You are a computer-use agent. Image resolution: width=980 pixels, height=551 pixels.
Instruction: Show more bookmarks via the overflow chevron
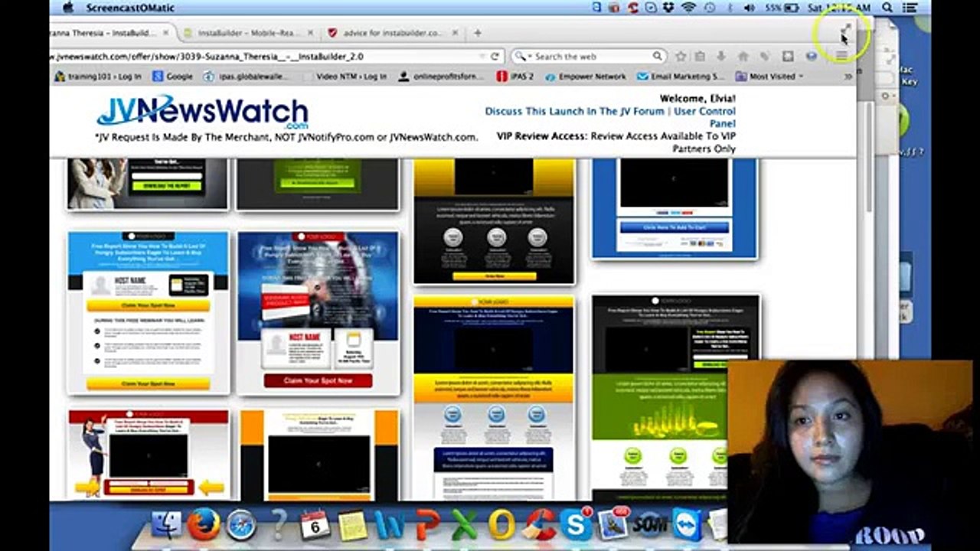tap(848, 77)
